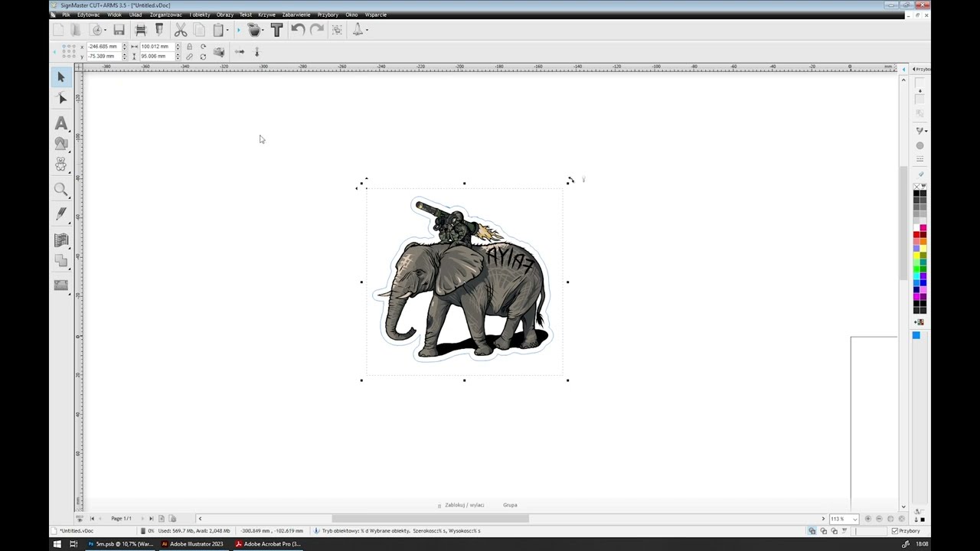Image resolution: width=980 pixels, height=551 pixels.
Task: Go to first page navigation arrow
Action: [x=92, y=519]
